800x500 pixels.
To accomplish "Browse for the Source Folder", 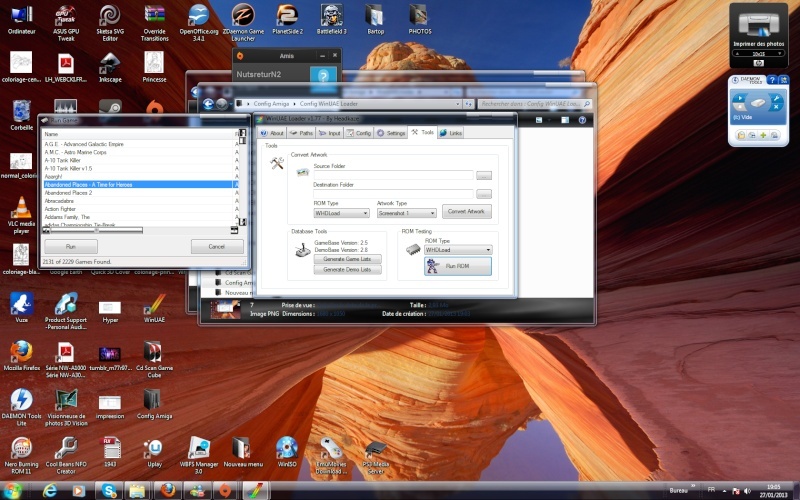I will [x=484, y=175].
